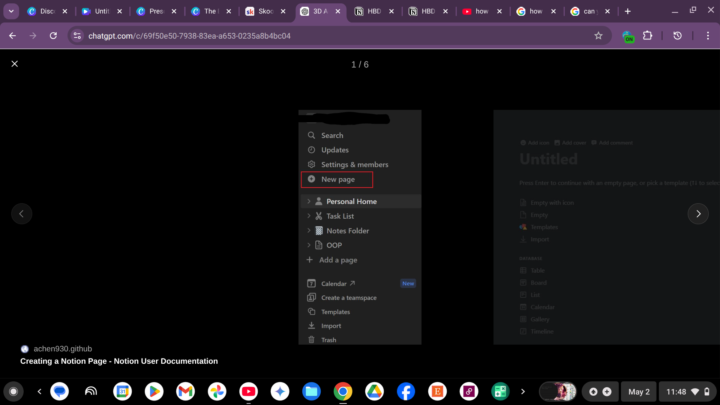Open Google Drive from the shelf
Viewport: 720px width, 405px height.
(374, 392)
